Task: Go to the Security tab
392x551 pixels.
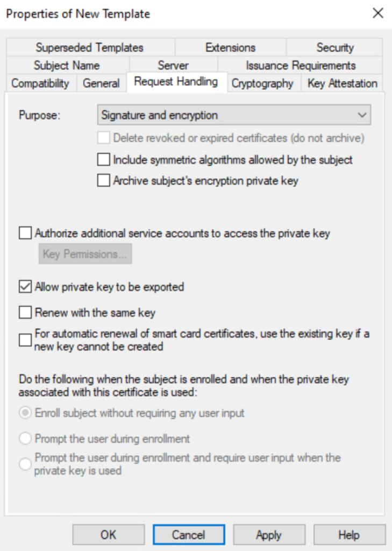Action: 335,47
